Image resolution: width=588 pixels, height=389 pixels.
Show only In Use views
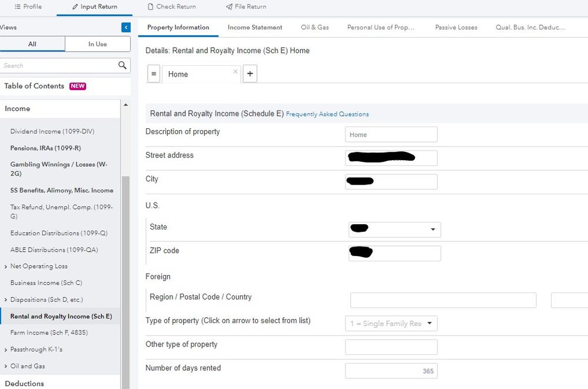point(98,44)
